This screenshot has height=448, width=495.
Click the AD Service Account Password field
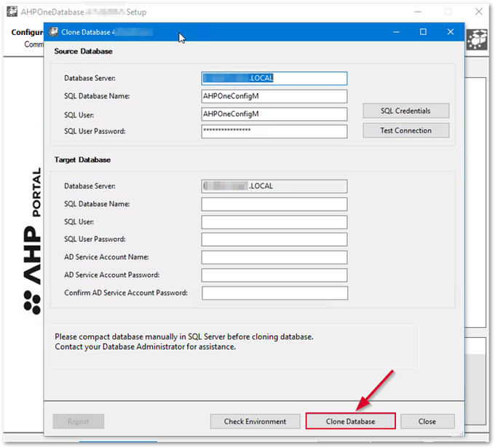(274, 275)
